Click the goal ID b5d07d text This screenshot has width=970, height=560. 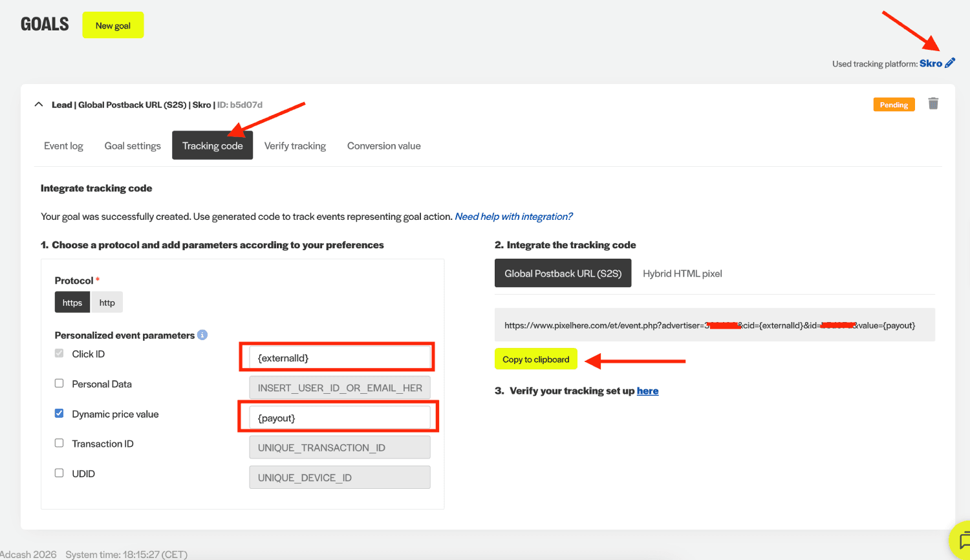240,105
